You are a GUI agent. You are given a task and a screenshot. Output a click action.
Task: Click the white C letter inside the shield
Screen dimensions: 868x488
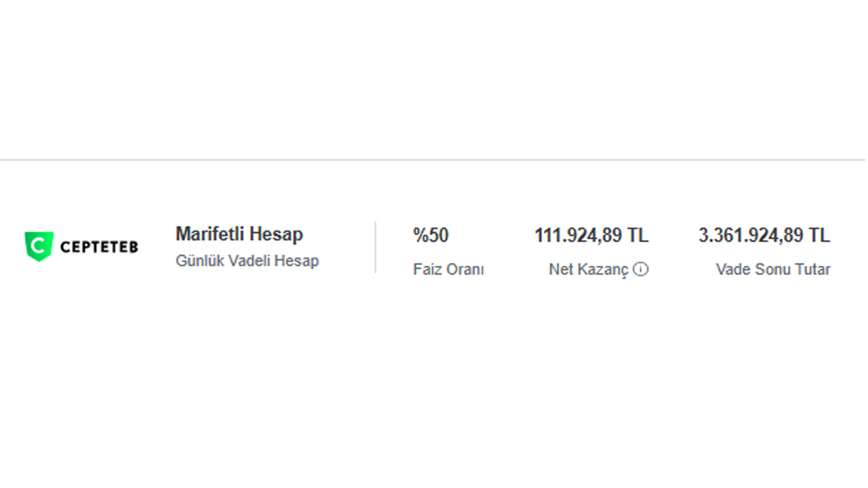(x=39, y=245)
